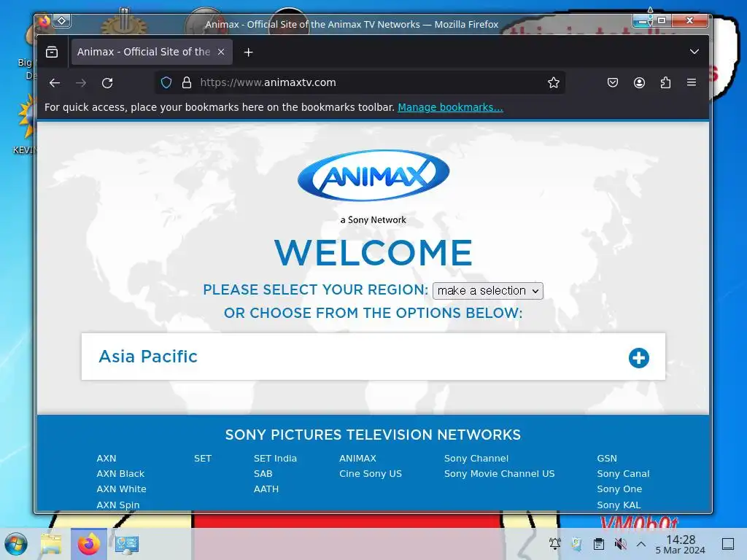Image resolution: width=747 pixels, height=560 pixels.
Task: Click the notifications bell tray icon
Action: pos(554,544)
